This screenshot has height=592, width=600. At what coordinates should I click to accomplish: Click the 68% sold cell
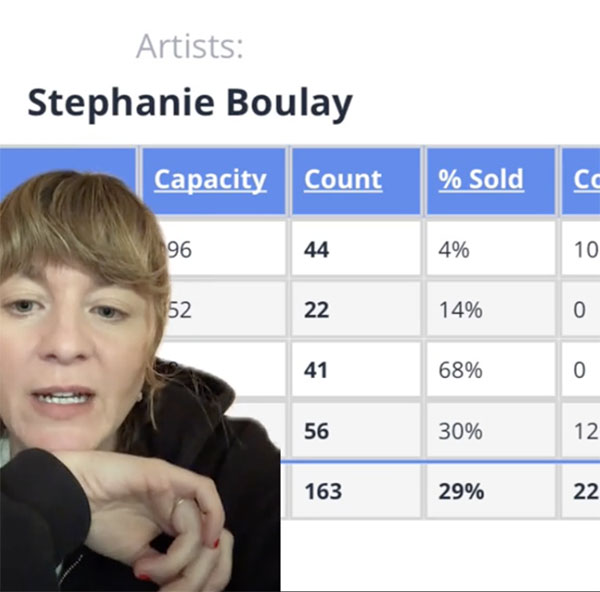click(491, 369)
